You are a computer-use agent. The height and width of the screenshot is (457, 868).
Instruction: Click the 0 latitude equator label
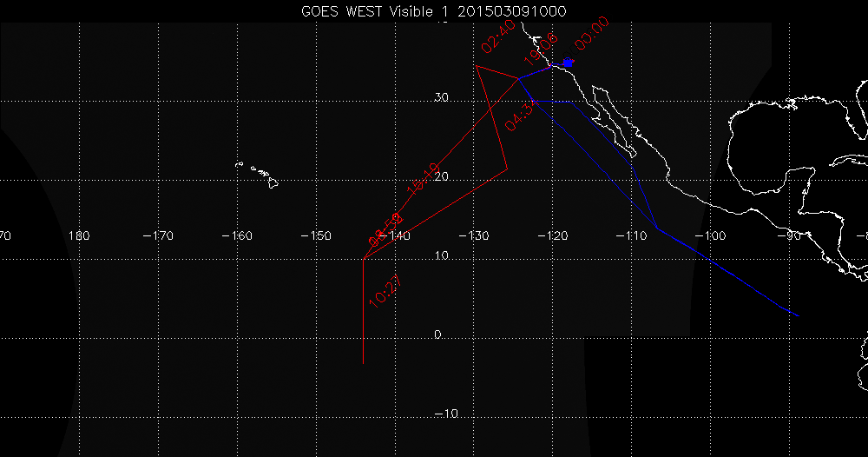pyautogui.click(x=437, y=334)
